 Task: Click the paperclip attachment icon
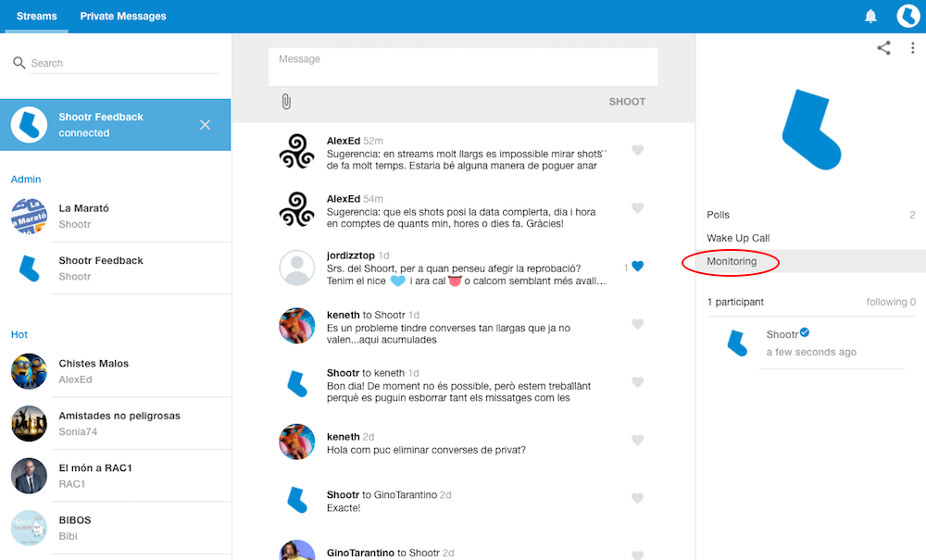coord(286,102)
